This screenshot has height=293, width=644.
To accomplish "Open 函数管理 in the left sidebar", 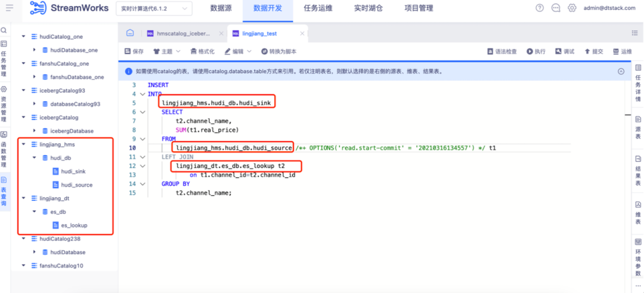I will pos(4,149).
